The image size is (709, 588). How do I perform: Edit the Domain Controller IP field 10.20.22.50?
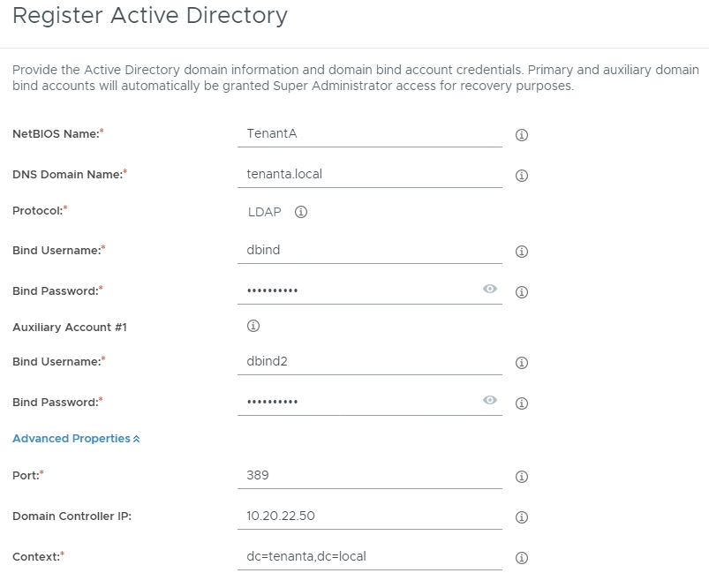pyautogui.click(x=369, y=517)
